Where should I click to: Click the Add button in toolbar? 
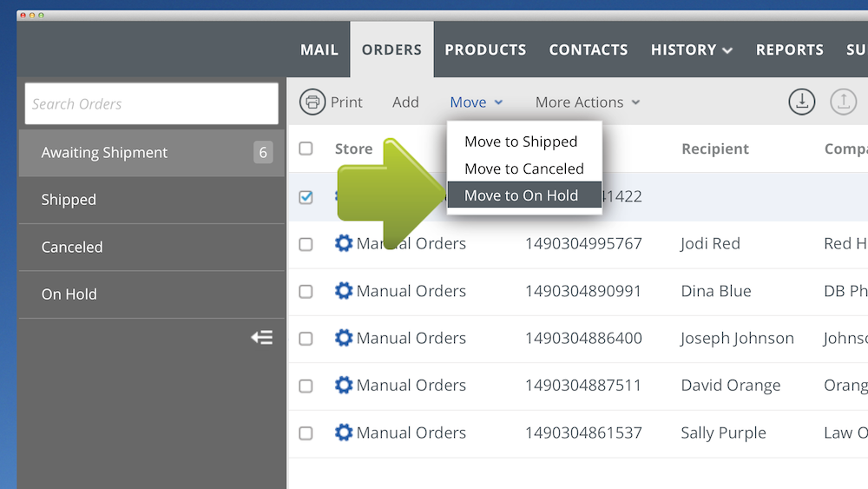405,102
